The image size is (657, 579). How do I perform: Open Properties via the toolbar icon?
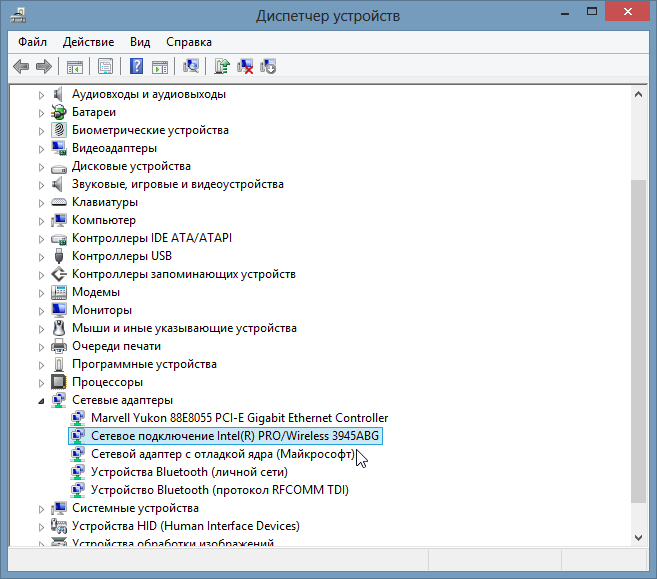tap(104, 66)
